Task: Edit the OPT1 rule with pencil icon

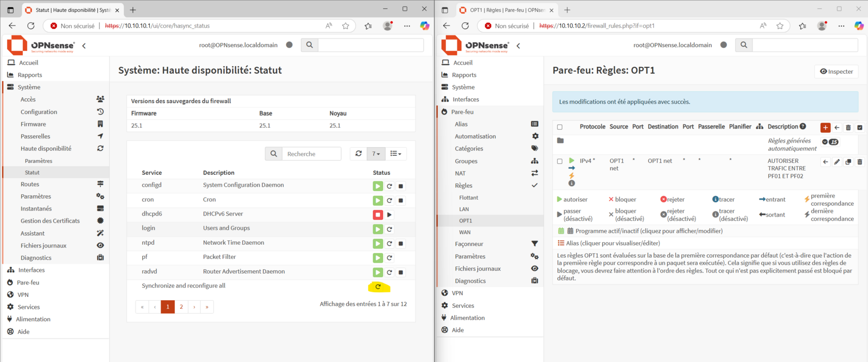Action: tap(837, 162)
